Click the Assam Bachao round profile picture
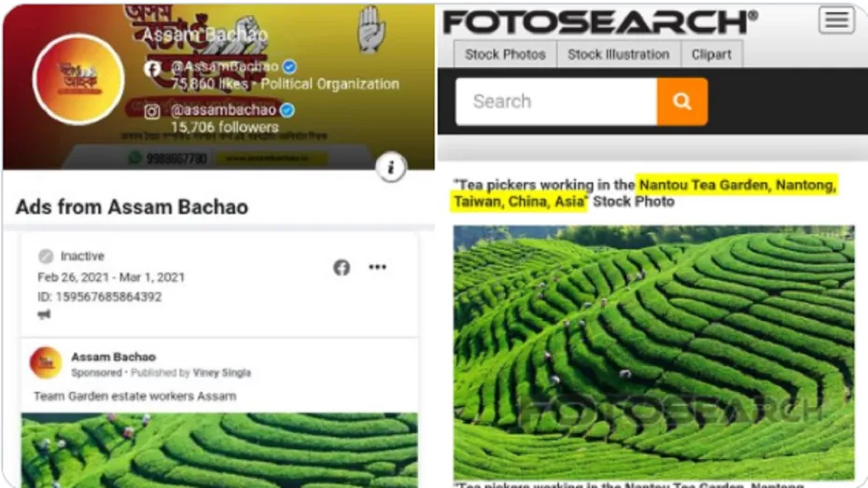 point(78,79)
